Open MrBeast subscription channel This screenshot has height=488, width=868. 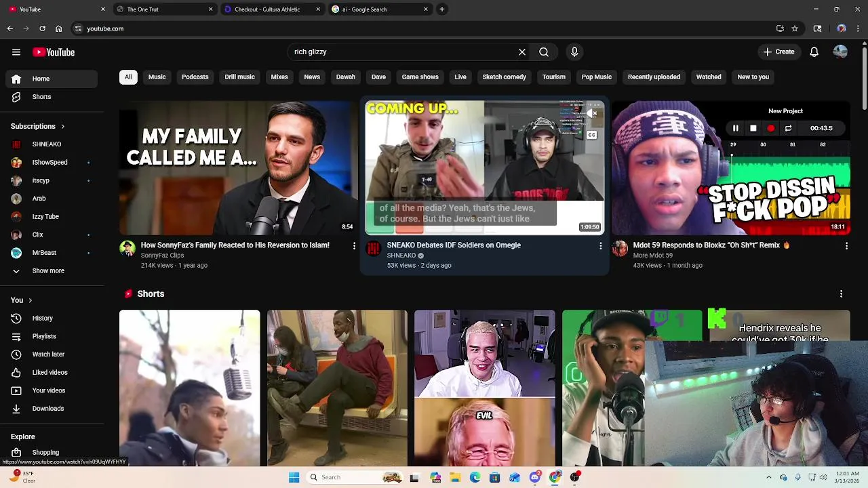click(x=44, y=253)
